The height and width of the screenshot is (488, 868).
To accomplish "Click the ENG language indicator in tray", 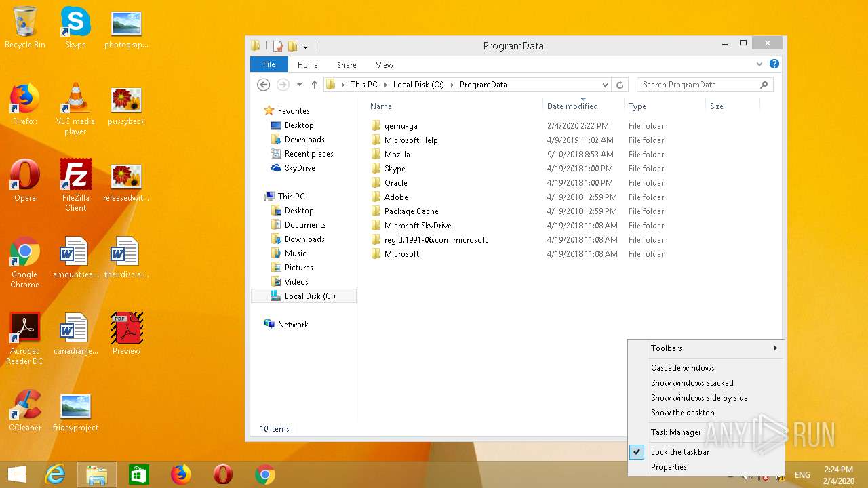I will pyautogui.click(x=802, y=475).
